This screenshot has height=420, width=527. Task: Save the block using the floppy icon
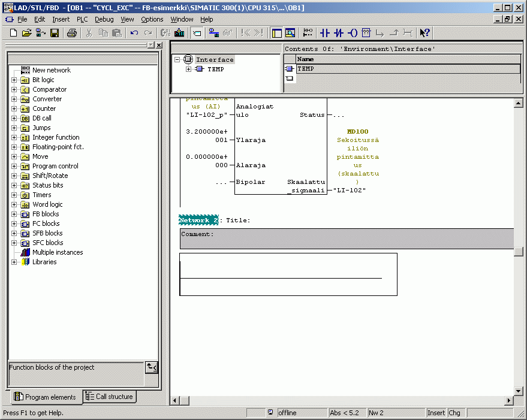pyautogui.click(x=55, y=33)
